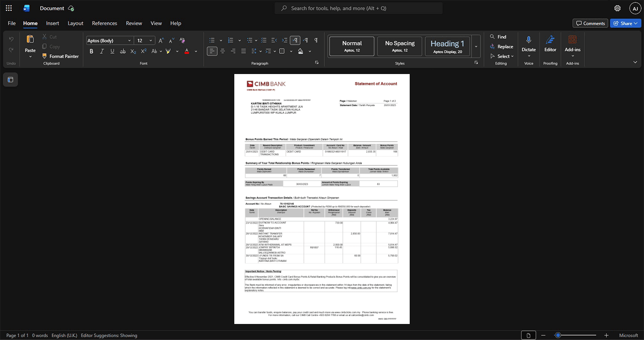Set right-to-left text direction
The height and width of the screenshot is (340, 644).
pos(305,40)
